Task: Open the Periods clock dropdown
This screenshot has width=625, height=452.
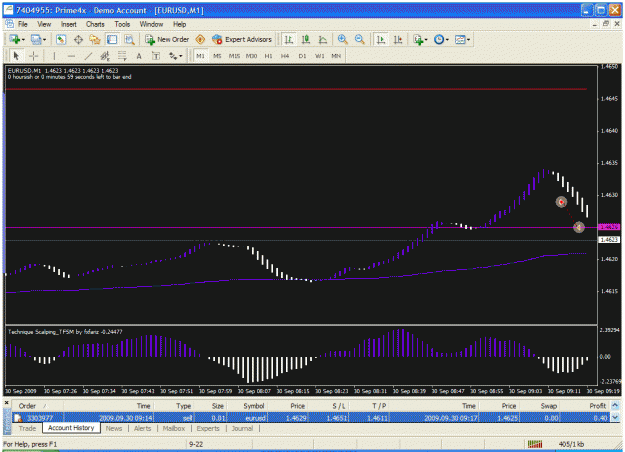Action: [x=441, y=39]
